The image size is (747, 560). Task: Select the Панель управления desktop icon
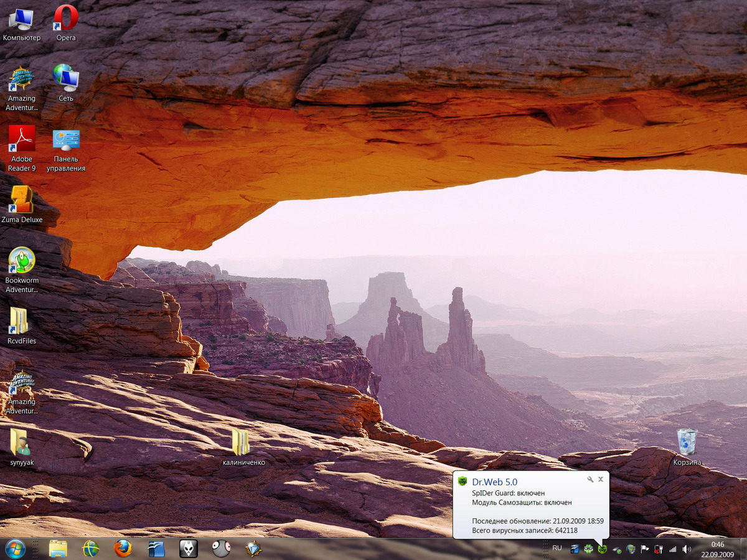coord(66,141)
